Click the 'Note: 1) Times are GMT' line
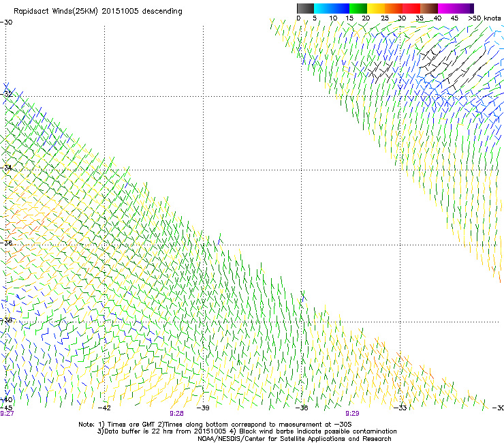 [x=215, y=425]
